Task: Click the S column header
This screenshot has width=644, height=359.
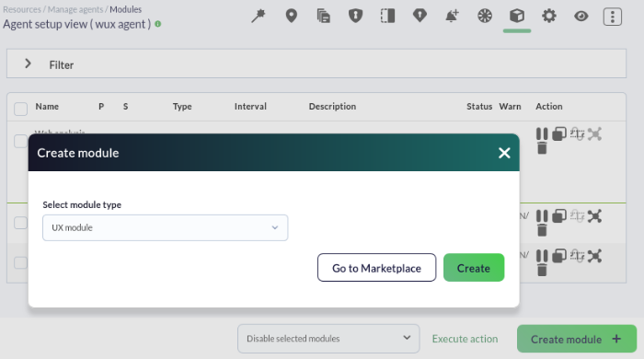Action: [x=125, y=107]
